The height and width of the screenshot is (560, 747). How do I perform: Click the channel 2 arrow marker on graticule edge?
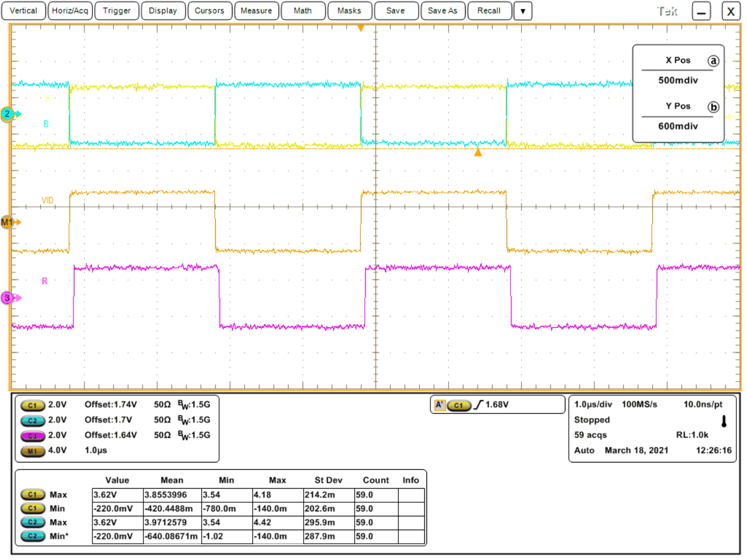pyautogui.click(x=7, y=113)
